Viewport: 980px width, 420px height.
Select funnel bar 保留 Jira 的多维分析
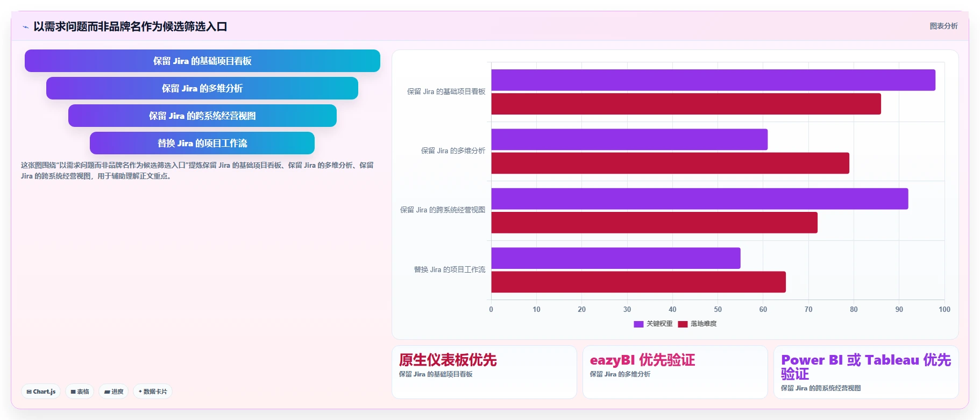pyautogui.click(x=202, y=88)
